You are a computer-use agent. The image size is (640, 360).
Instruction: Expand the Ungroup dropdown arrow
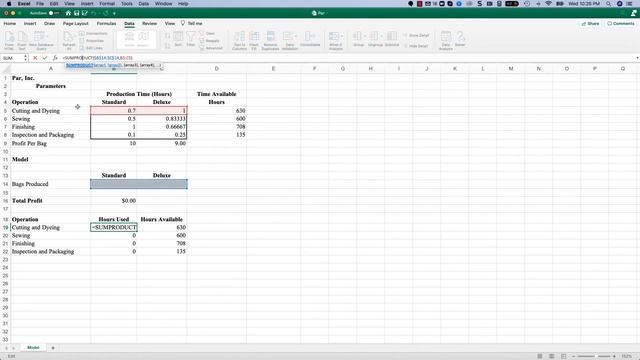click(381, 36)
